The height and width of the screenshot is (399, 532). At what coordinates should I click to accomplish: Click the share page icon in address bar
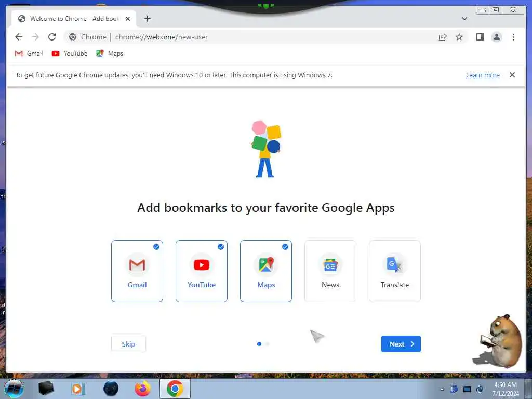pos(443,37)
